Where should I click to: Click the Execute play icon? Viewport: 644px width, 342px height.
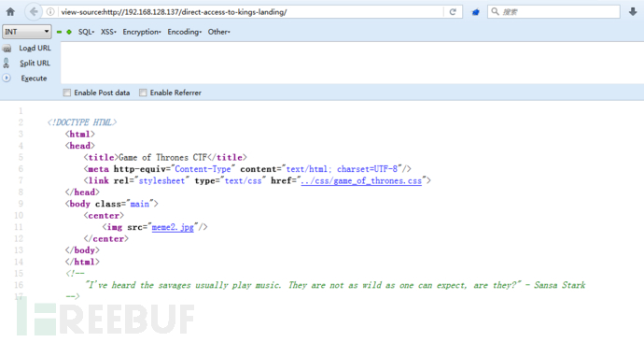[x=7, y=78]
